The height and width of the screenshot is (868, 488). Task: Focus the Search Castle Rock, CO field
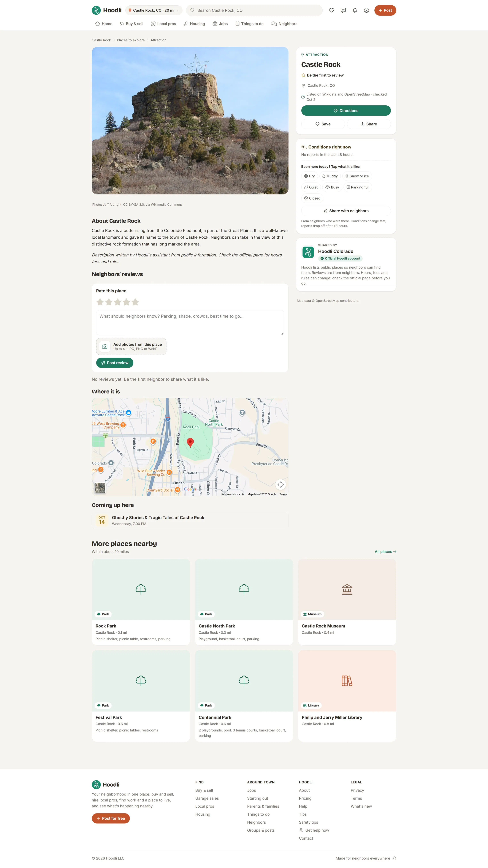coord(254,10)
